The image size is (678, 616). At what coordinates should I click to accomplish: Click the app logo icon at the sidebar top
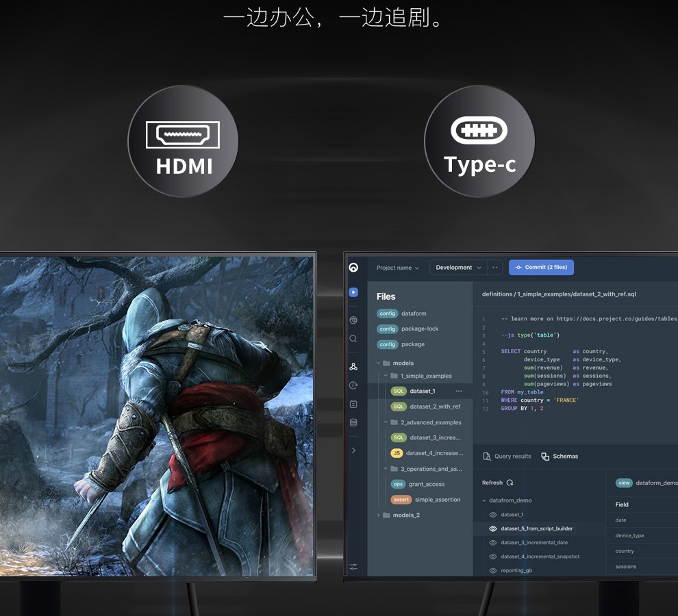(353, 268)
